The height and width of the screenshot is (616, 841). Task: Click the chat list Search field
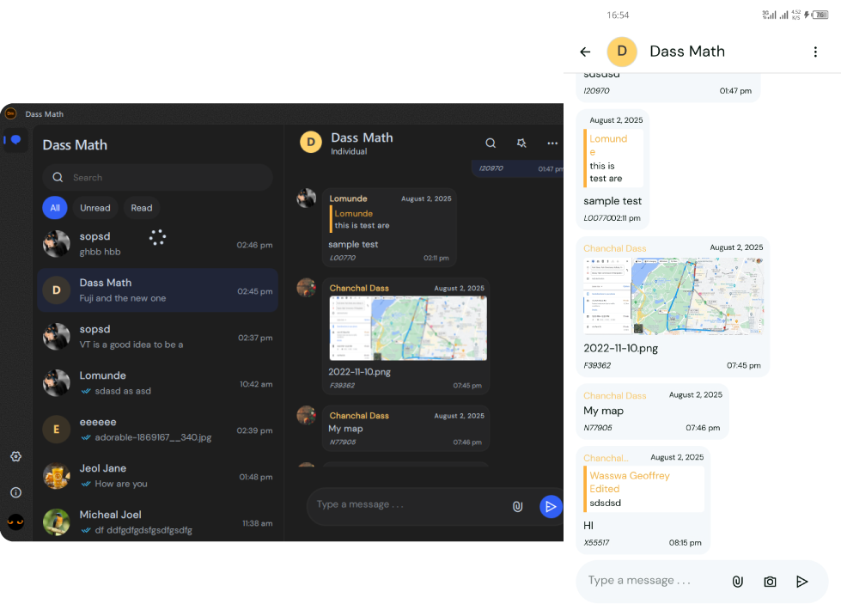tap(157, 178)
